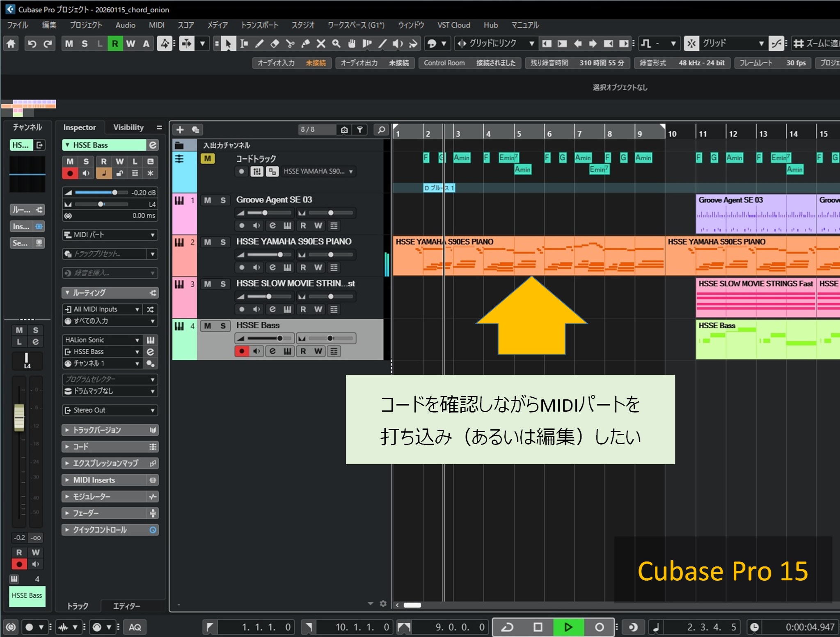Image resolution: width=840 pixels, height=637 pixels.
Task: Click the AQ auto quantize button
Action: tap(135, 627)
